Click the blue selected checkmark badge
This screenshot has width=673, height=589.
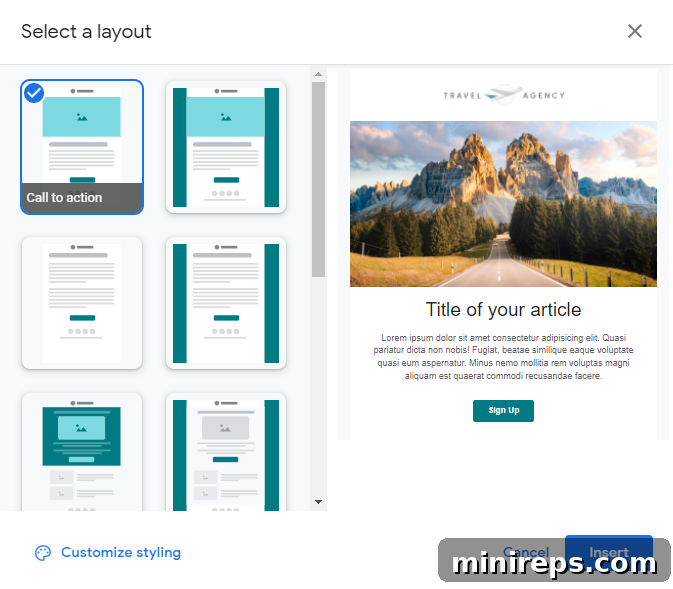[x=34, y=93]
